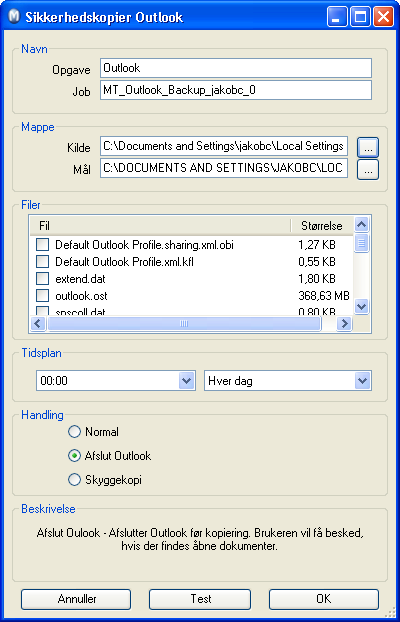Viewport: 400px width, 622px height.
Task: Sort by the Størrelse column header
Action: click(322, 226)
